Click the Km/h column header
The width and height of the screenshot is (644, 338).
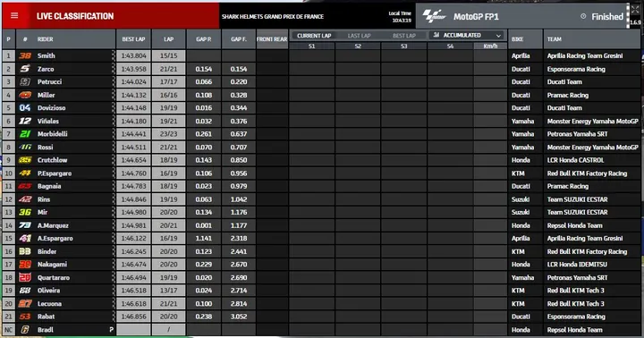[x=490, y=46]
